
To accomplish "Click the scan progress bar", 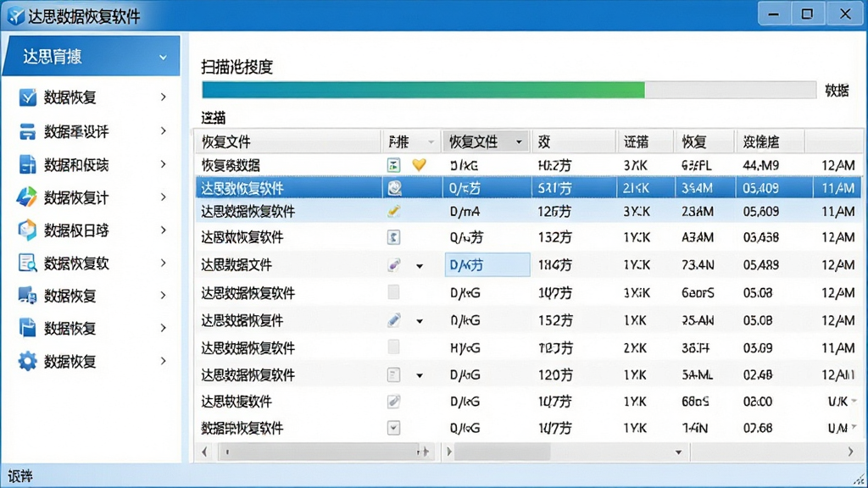I will point(509,90).
